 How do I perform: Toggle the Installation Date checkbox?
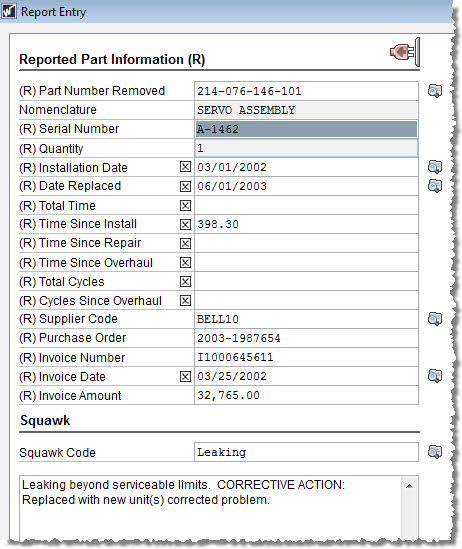point(185,167)
